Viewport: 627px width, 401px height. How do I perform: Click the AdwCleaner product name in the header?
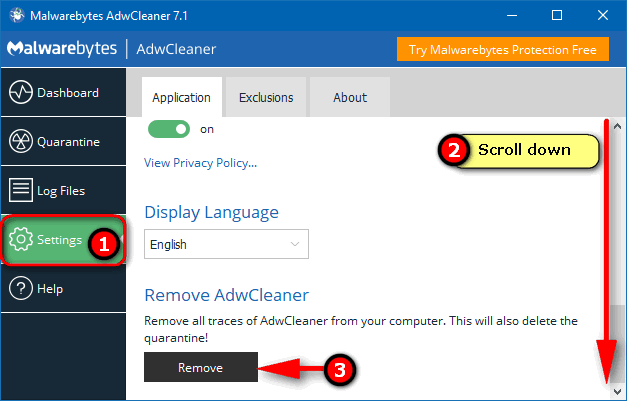pyautogui.click(x=176, y=49)
